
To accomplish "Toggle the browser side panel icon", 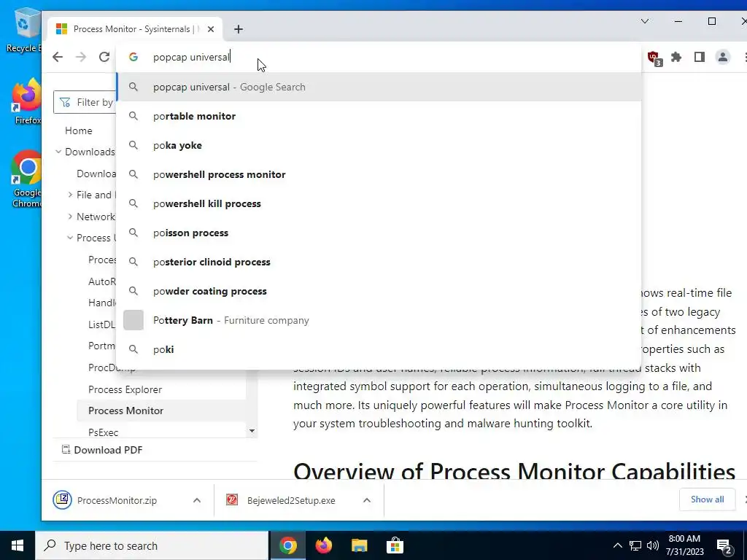I will [700, 57].
